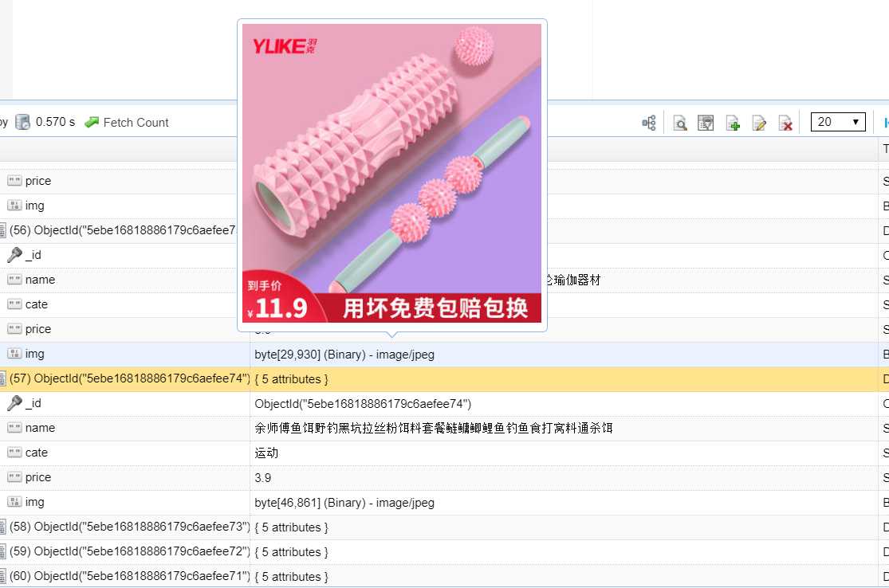Click the YLIKE product image preview
The image size is (889, 588).
(391, 173)
